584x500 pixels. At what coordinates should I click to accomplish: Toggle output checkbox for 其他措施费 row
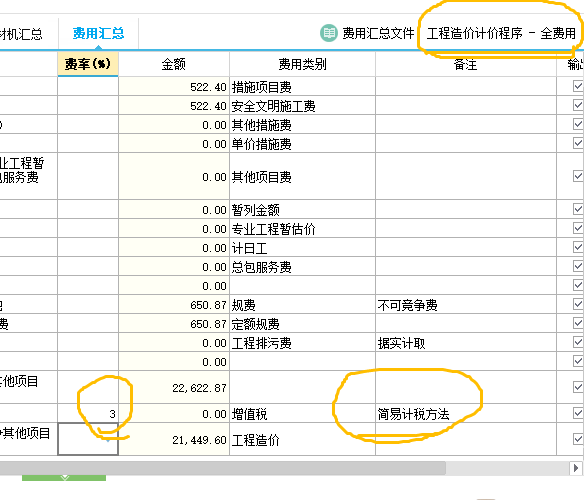[x=578, y=124]
